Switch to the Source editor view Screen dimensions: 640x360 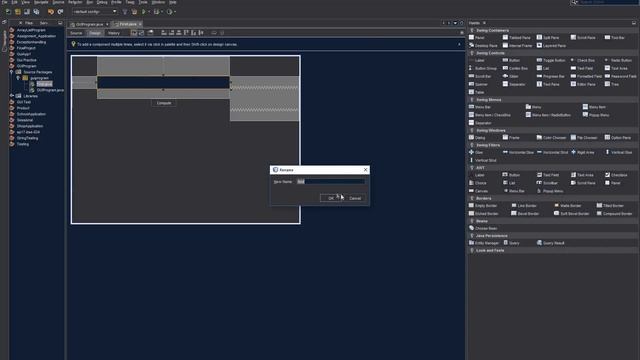(76, 33)
